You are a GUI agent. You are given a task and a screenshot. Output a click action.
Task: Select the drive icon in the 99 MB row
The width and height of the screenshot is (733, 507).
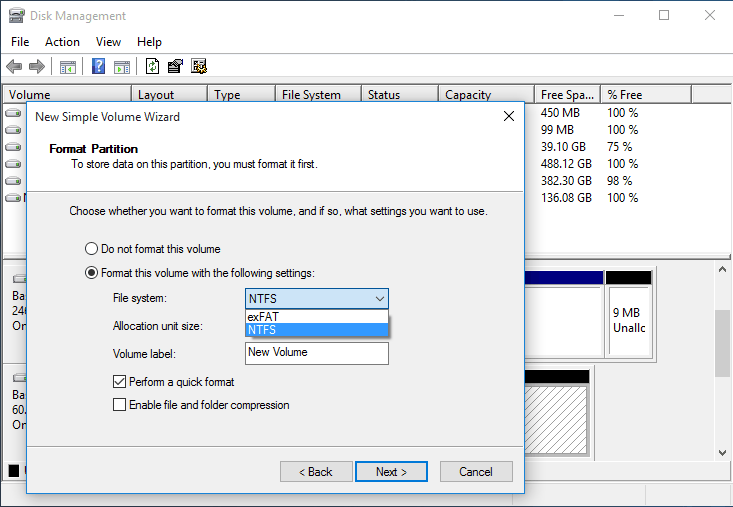click(13, 129)
